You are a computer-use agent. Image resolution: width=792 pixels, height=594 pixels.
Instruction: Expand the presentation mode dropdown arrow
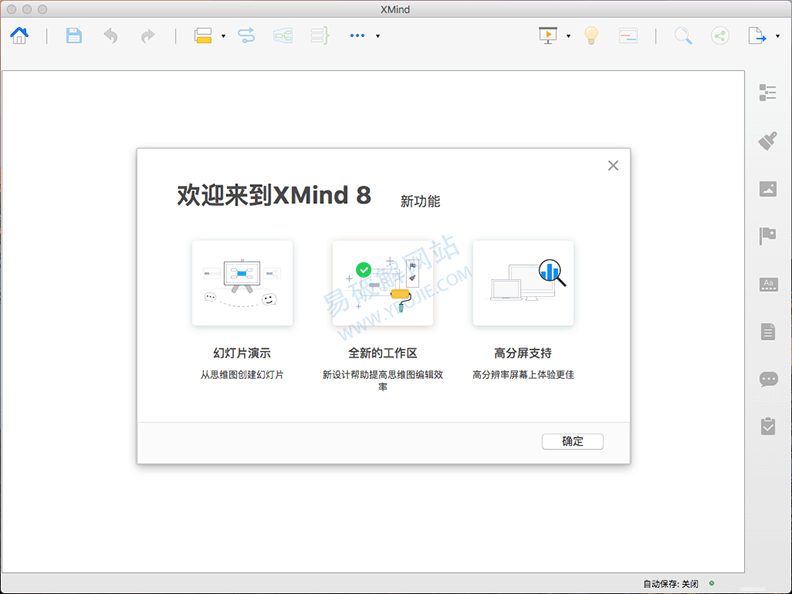pos(568,36)
